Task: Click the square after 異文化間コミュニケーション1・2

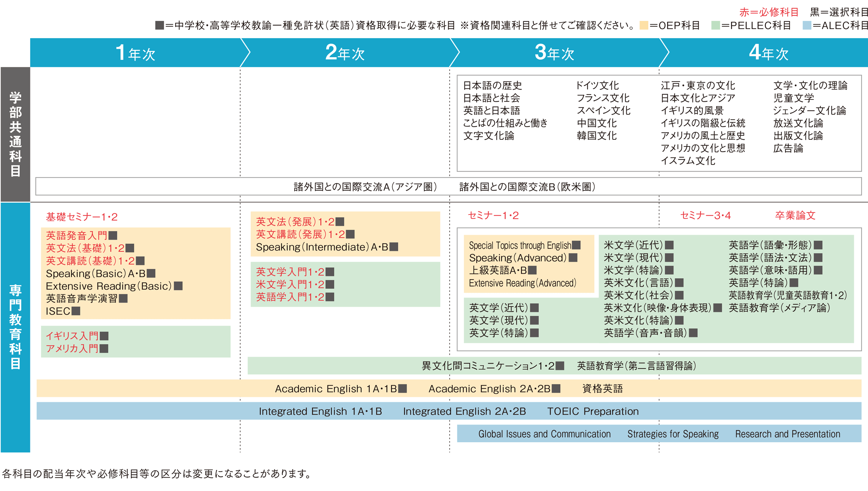Action: coord(560,366)
